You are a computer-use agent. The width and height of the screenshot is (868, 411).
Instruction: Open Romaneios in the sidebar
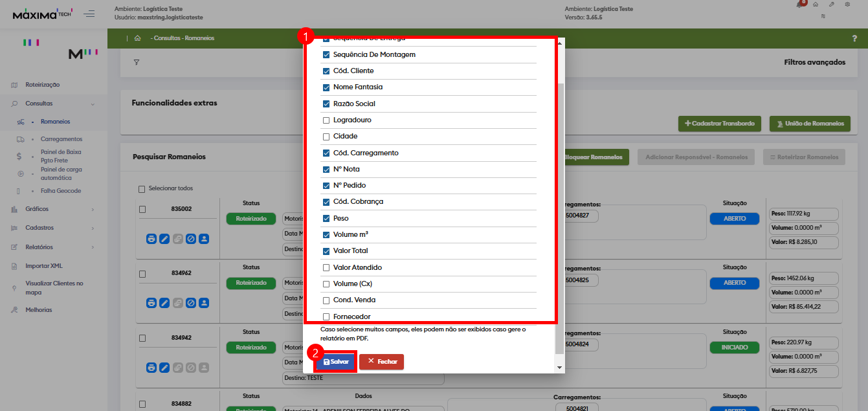pos(55,122)
